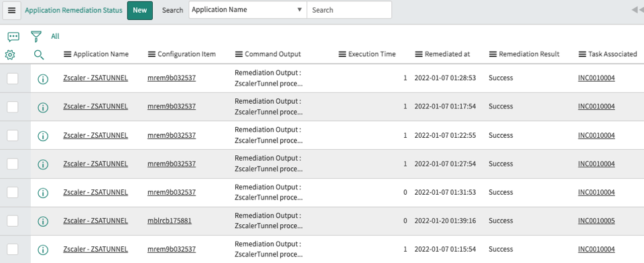Viewport: 644px width, 263px height.
Task: Select checkbox for row with mblrcb175881
Action: click(x=12, y=221)
